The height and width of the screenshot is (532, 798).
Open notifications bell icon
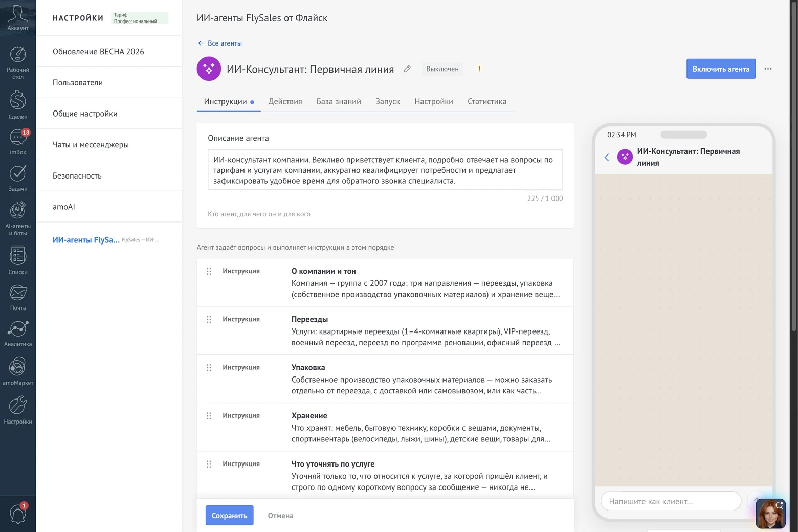click(18, 513)
